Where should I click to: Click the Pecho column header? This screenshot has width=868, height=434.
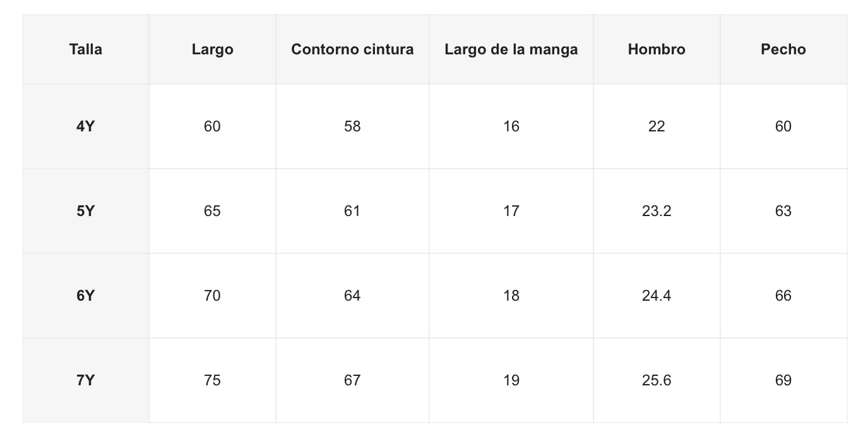coord(783,49)
